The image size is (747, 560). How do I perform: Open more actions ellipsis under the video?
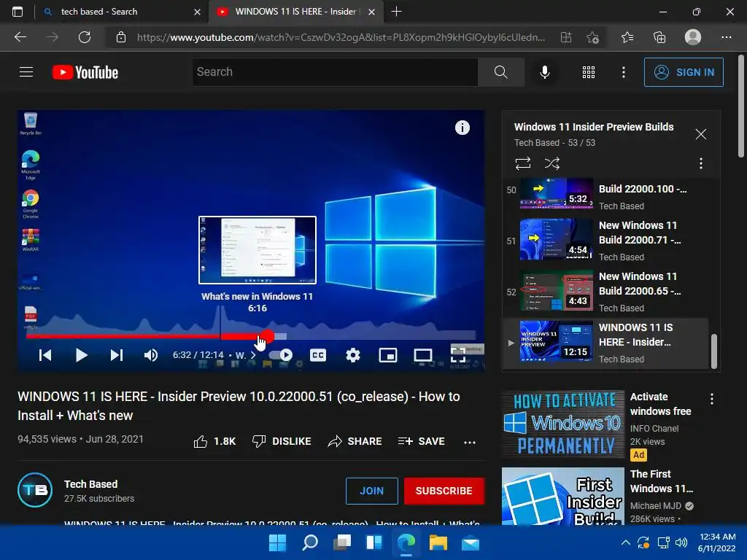coord(470,442)
